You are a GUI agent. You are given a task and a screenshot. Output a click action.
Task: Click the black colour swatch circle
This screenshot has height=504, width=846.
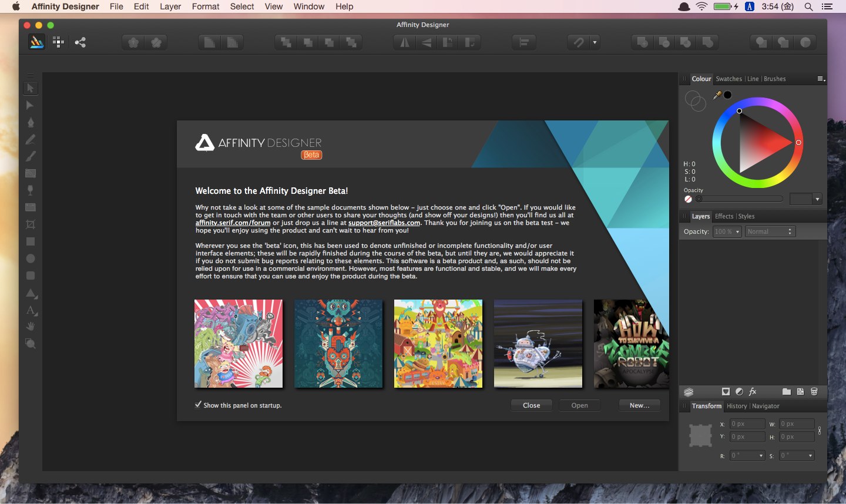(x=727, y=95)
